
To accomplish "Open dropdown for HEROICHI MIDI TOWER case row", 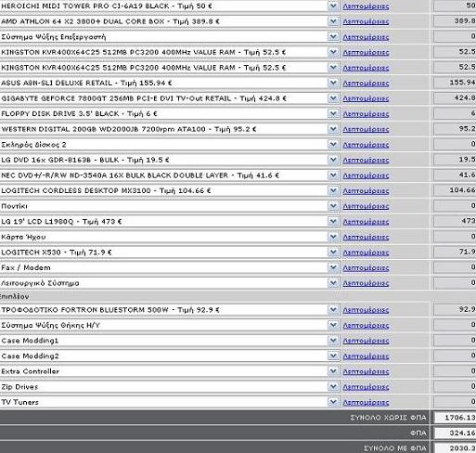I will pyautogui.click(x=333, y=6).
